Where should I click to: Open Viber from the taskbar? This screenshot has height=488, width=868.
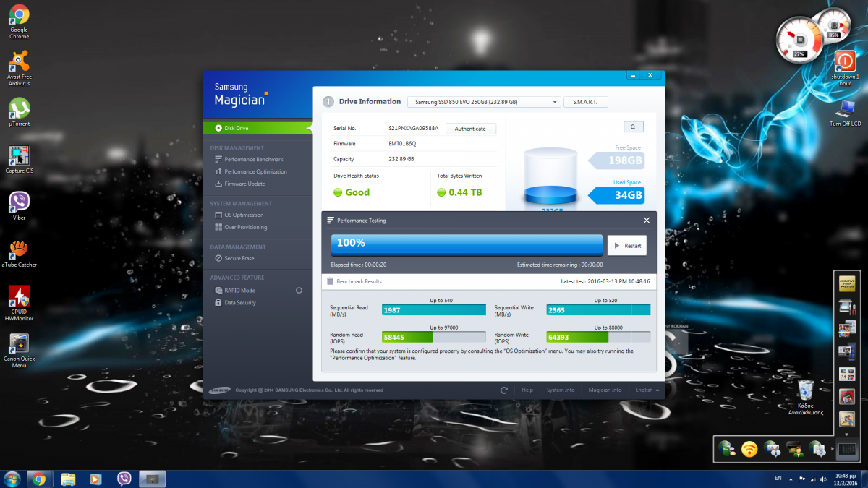point(124,479)
